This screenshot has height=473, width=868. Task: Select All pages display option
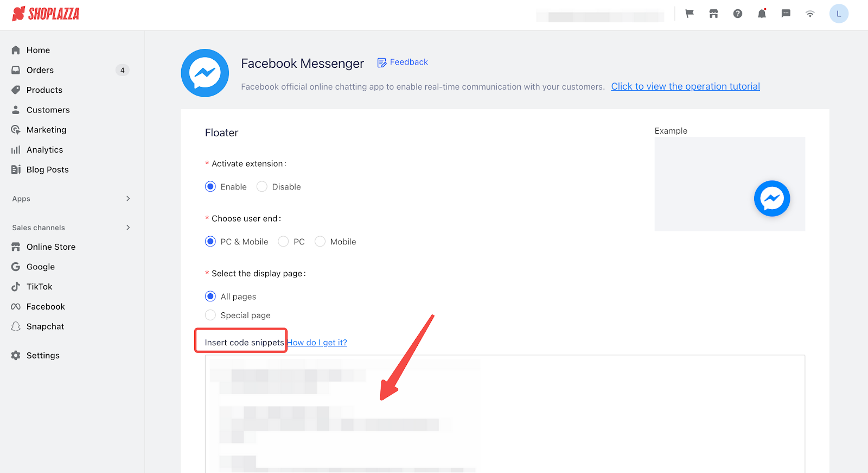pyautogui.click(x=210, y=297)
